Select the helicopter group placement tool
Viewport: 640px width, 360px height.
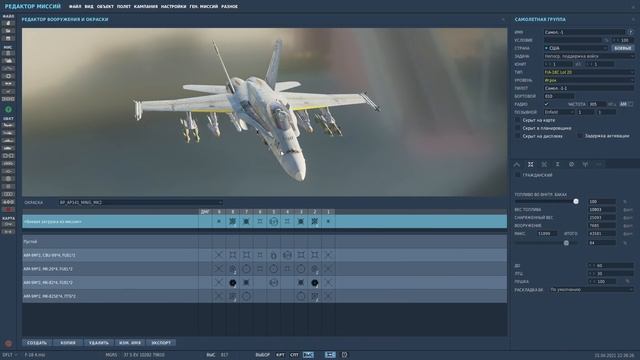pos(8,133)
